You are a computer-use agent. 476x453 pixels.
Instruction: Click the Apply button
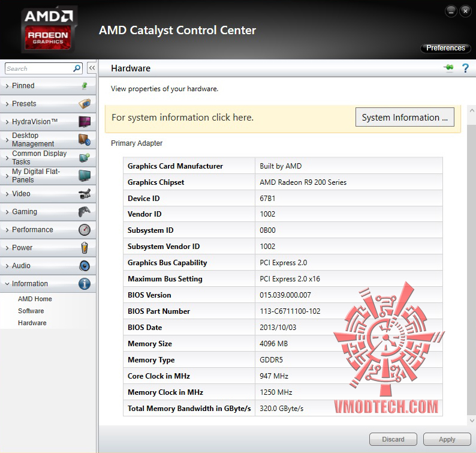tap(447, 439)
